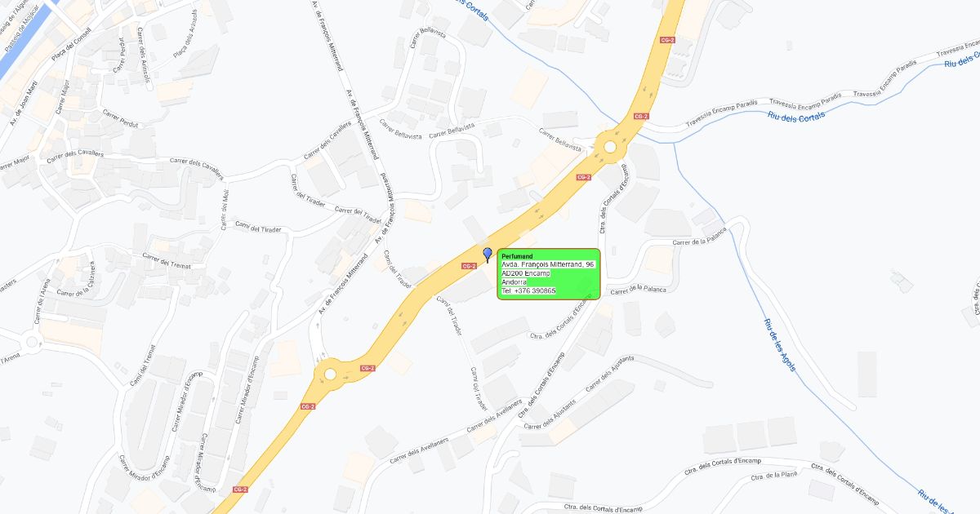Click the AD200 Encamp line in the info box
Viewport: 980px width, 514px height.
525,273
